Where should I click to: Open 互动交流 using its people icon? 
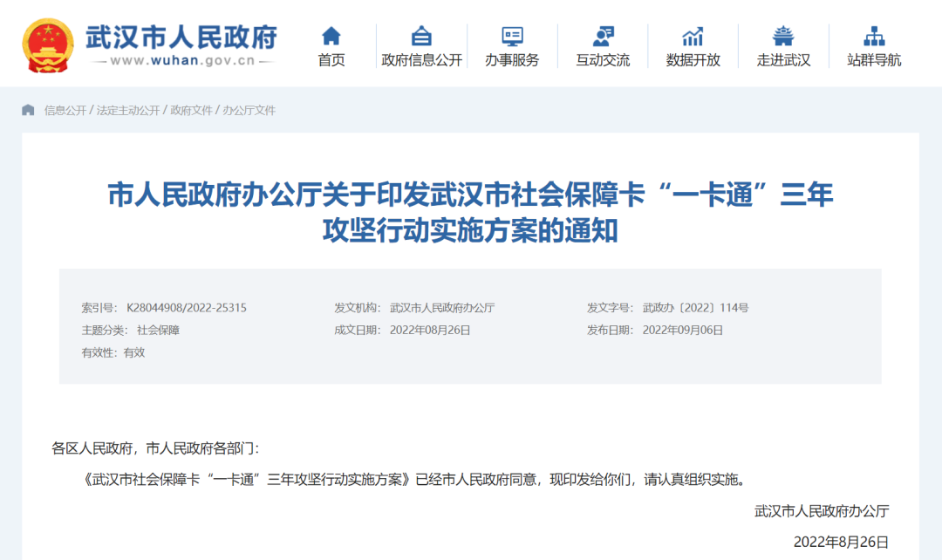pos(602,37)
